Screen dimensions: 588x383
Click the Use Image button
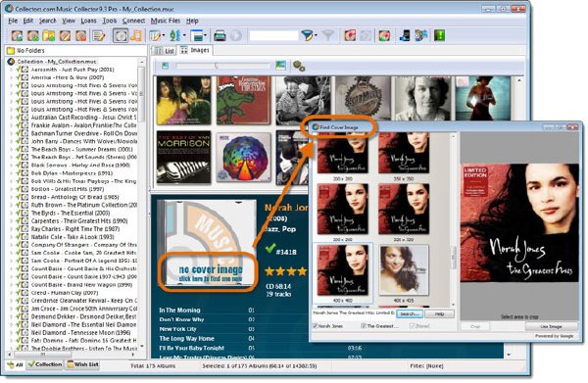click(x=551, y=327)
